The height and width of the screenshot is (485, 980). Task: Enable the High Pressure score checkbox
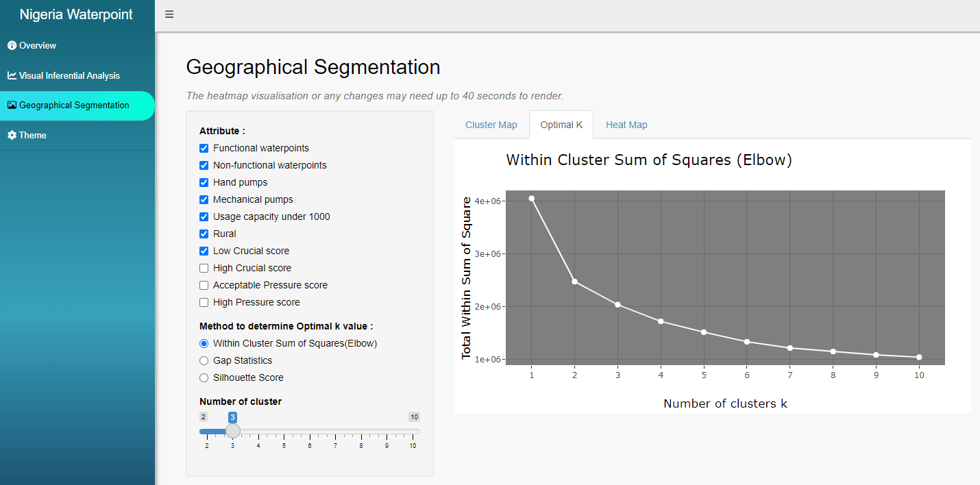click(x=204, y=302)
